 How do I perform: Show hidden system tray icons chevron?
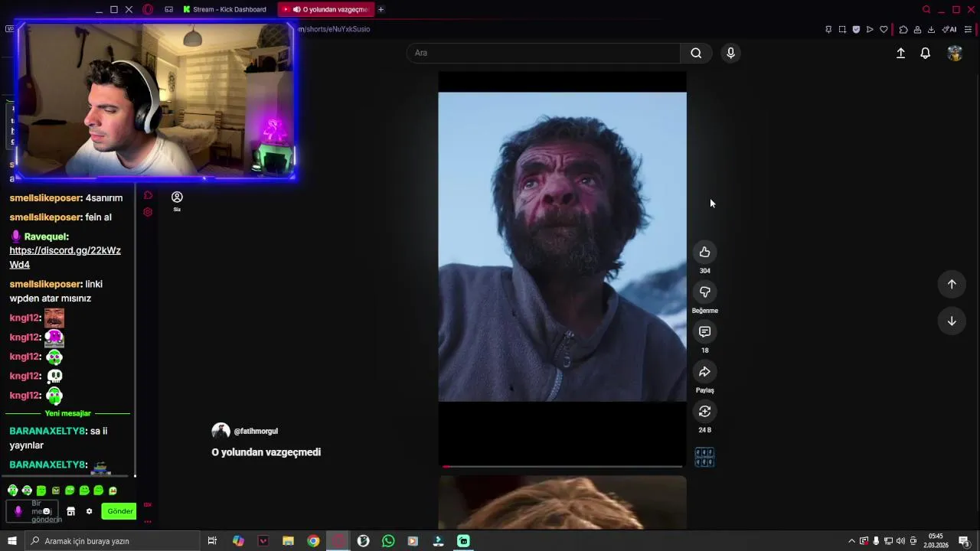click(851, 541)
